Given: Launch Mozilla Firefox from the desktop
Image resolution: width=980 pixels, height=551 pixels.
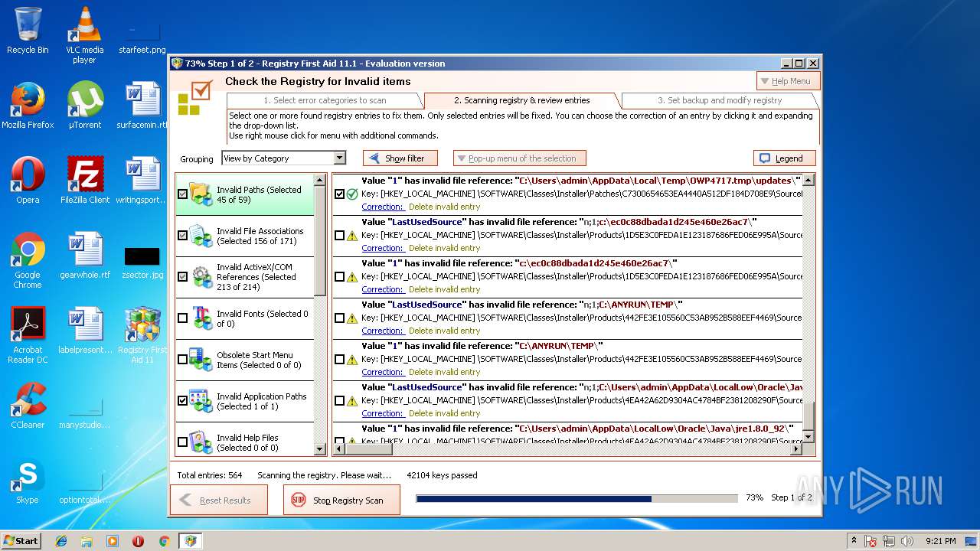Looking at the screenshot, I should pos(28,106).
